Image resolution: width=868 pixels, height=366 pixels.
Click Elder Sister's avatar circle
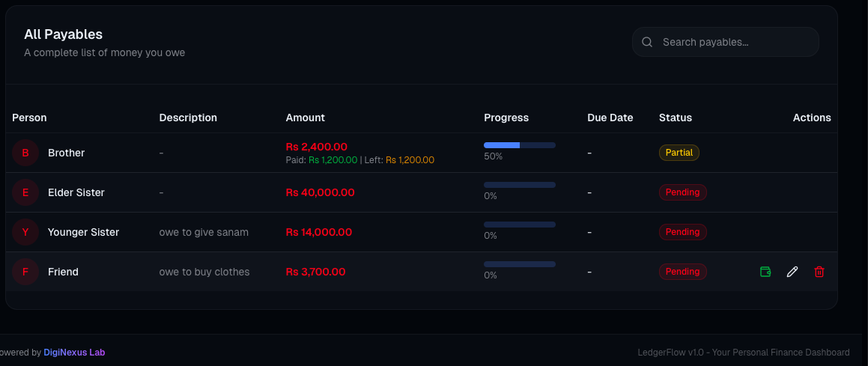[x=25, y=192]
